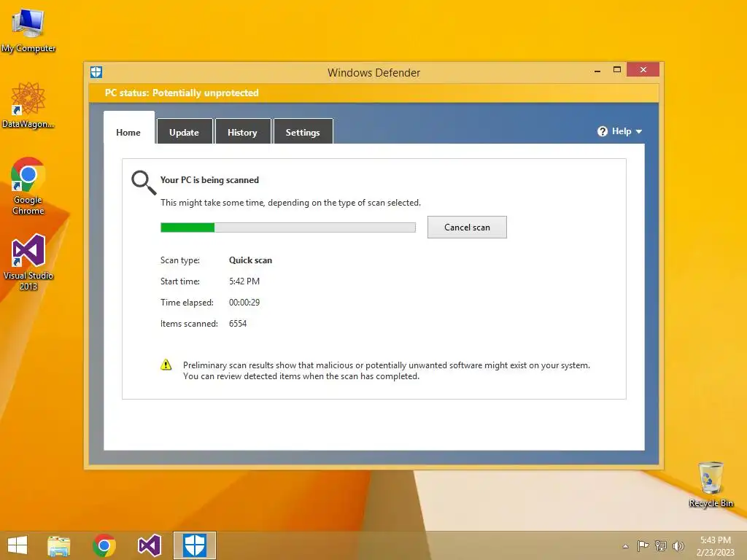
Task: Click the 'Quick scan' scan type value
Action: coord(251,260)
